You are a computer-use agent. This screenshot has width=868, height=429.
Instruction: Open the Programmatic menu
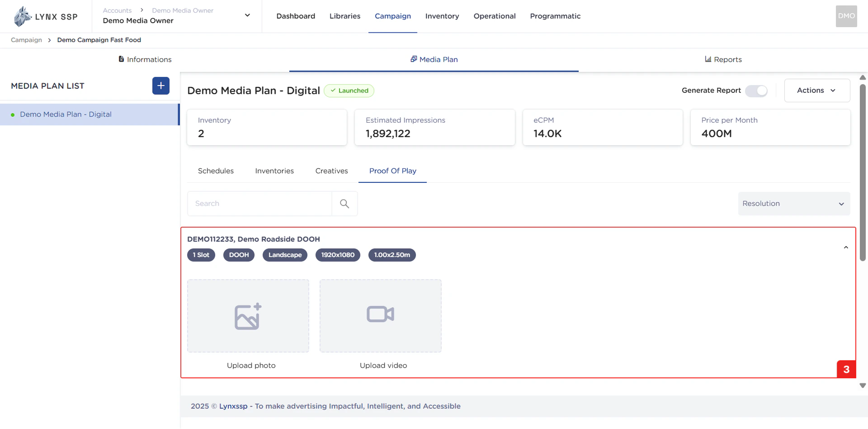[555, 16]
